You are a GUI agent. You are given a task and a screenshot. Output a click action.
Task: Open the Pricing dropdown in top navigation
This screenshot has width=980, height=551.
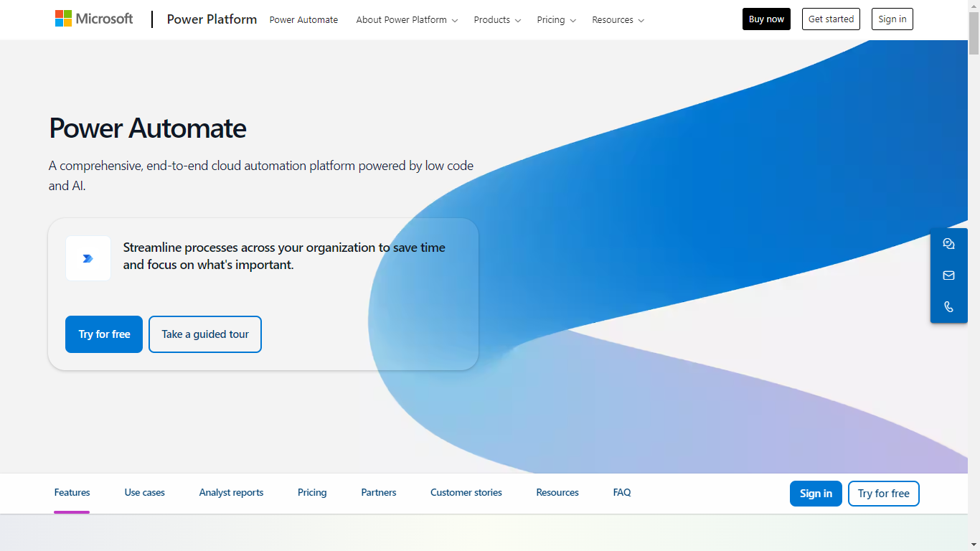pos(557,20)
